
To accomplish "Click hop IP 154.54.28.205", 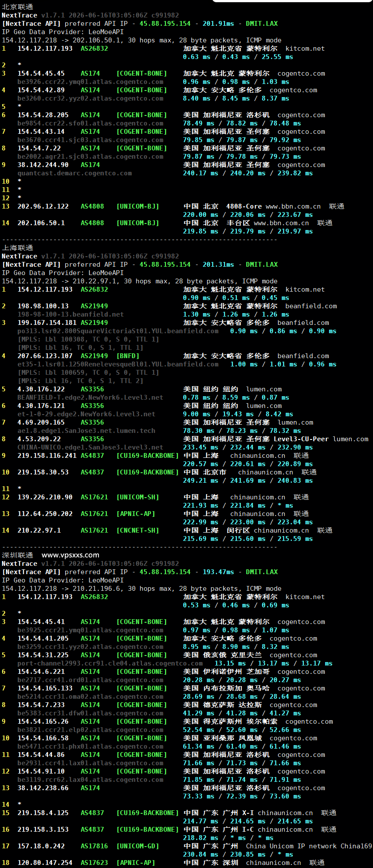I will pyautogui.click(x=43, y=115).
